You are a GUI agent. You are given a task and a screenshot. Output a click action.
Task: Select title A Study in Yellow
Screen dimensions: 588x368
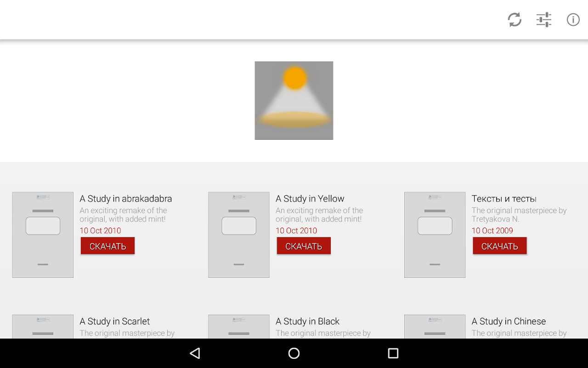point(310,199)
